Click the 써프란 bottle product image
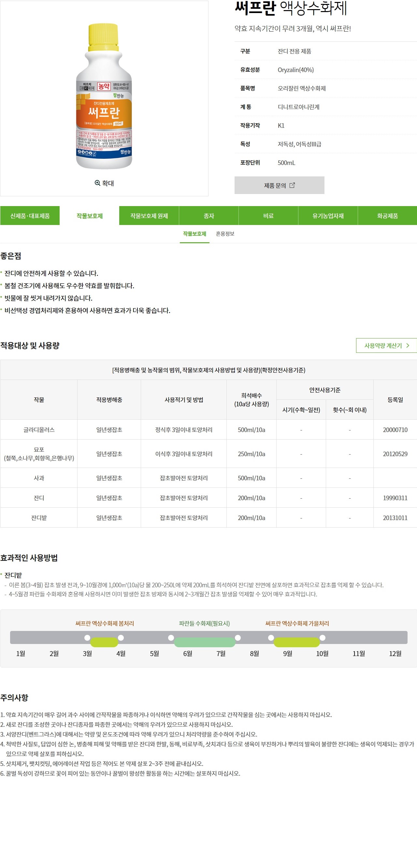The image size is (417, 868). click(104, 96)
